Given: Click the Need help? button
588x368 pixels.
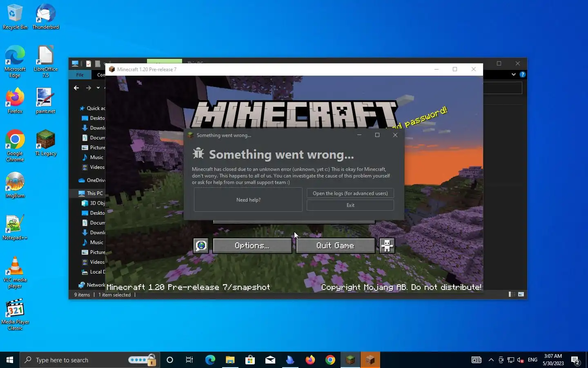Looking at the screenshot, I should (248, 200).
